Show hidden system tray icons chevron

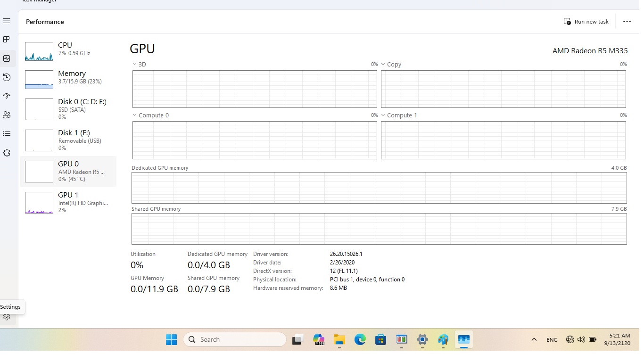[x=534, y=339]
